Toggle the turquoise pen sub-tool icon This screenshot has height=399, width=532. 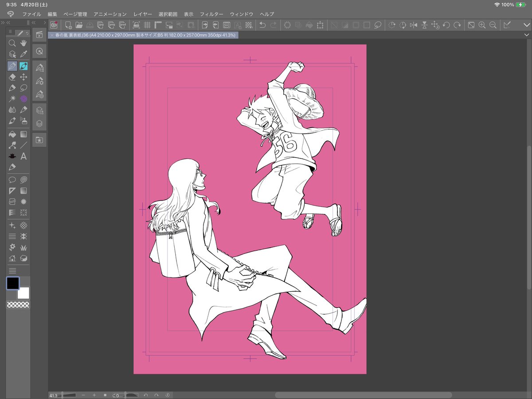click(23, 66)
